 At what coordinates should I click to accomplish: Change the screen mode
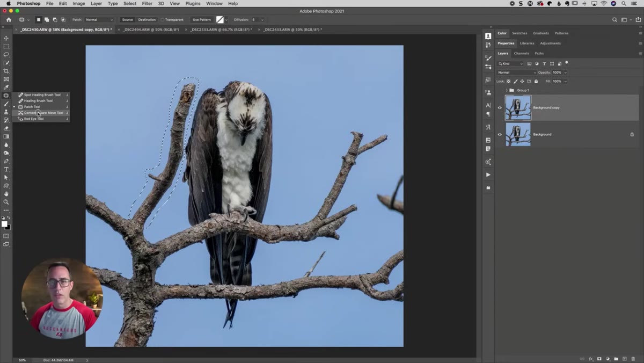tap(6, 244)
